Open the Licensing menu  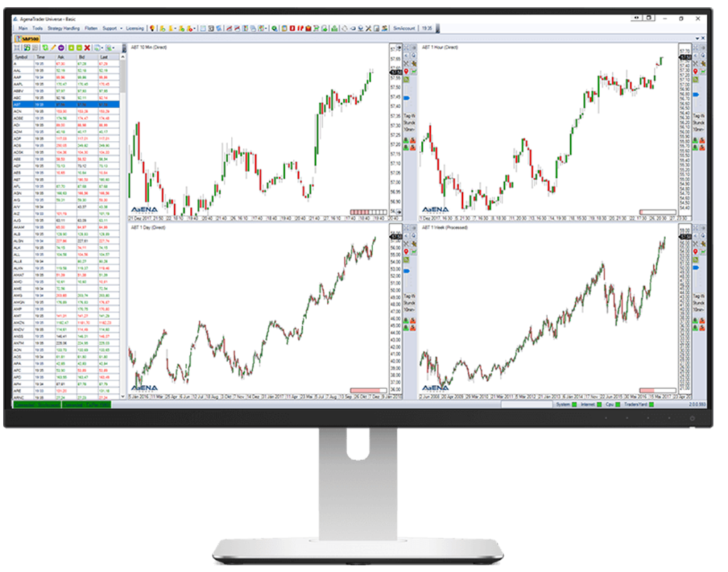tap(135, 28)
